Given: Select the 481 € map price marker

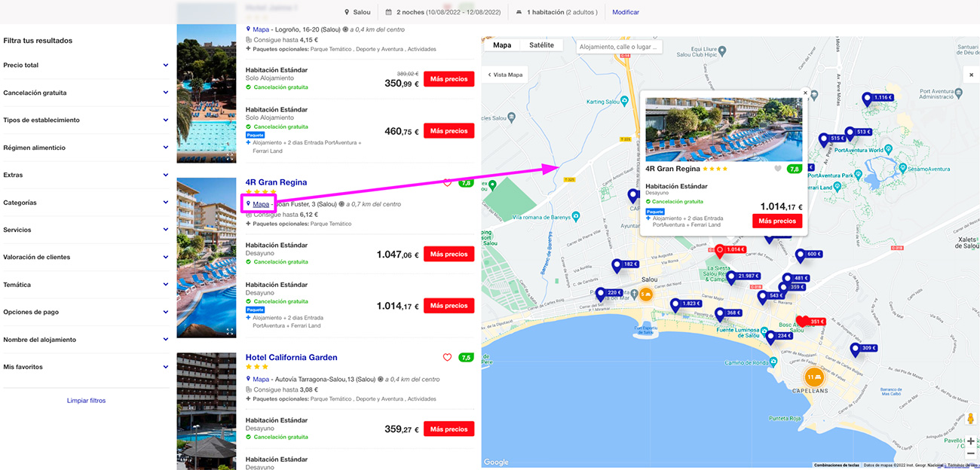Looking at the screenshot, I should pos(796,279).
